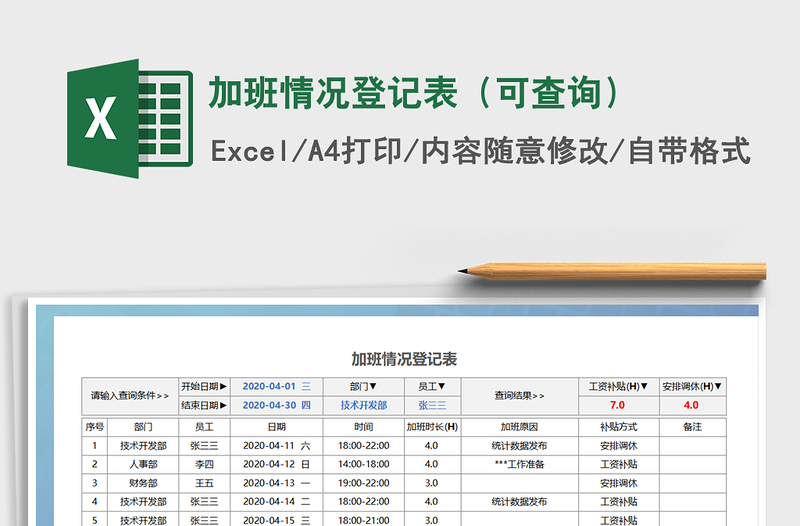Click the 请输入查询条件>> cell
The width and height of the screenshot is (800, 526).
(x=130, y=396)
